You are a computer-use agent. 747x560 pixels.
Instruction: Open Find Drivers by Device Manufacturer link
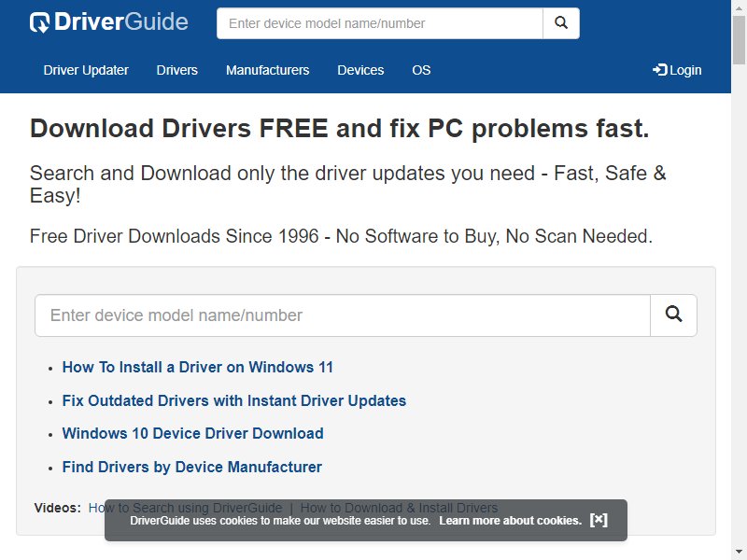click(x=192, y=467)
